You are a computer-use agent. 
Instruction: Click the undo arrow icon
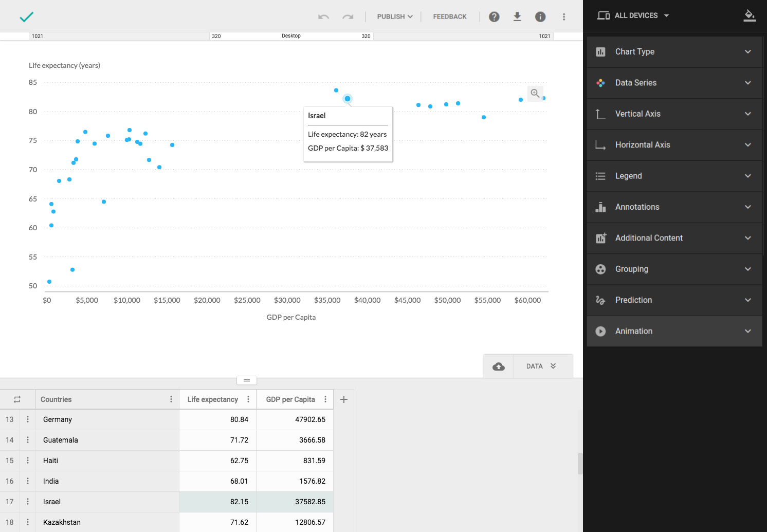point(323,17)
